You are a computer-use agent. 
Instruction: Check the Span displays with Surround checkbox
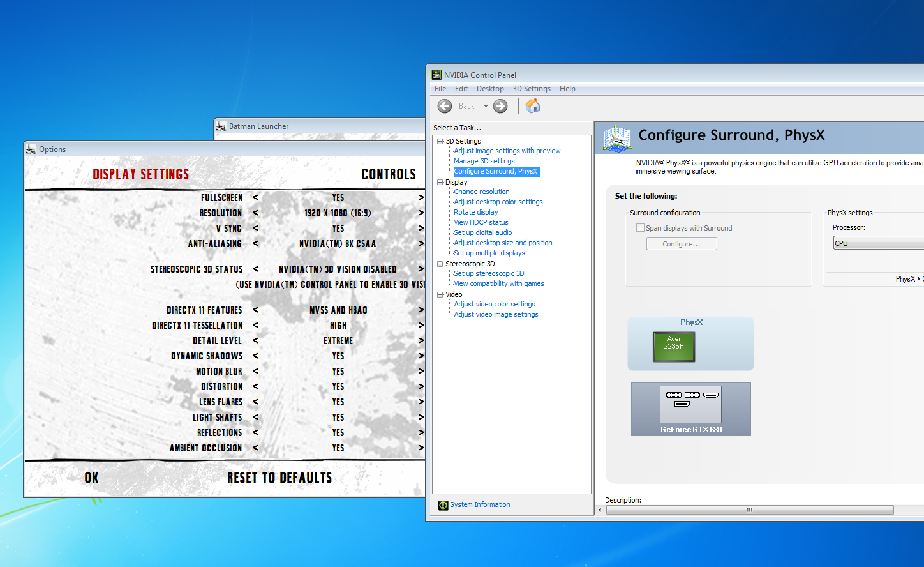pyautogui.click(x=640, y=228)
